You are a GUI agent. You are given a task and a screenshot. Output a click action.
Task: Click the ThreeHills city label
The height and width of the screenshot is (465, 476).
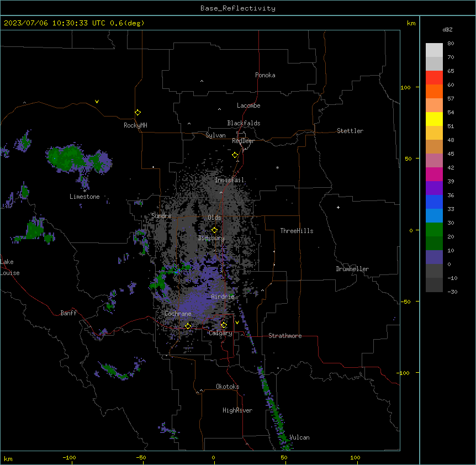(297, 231)
